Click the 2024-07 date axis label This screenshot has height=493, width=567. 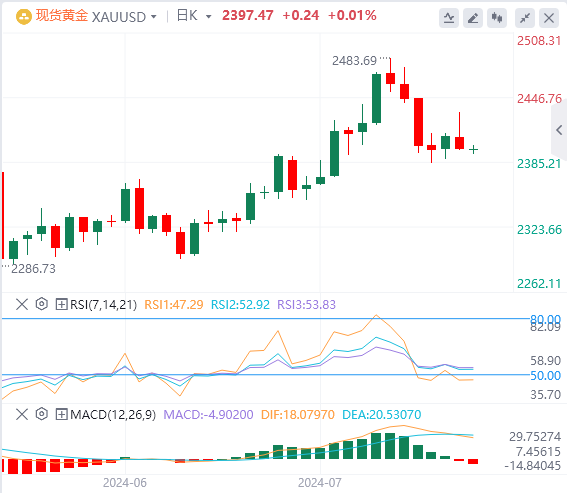320,483
